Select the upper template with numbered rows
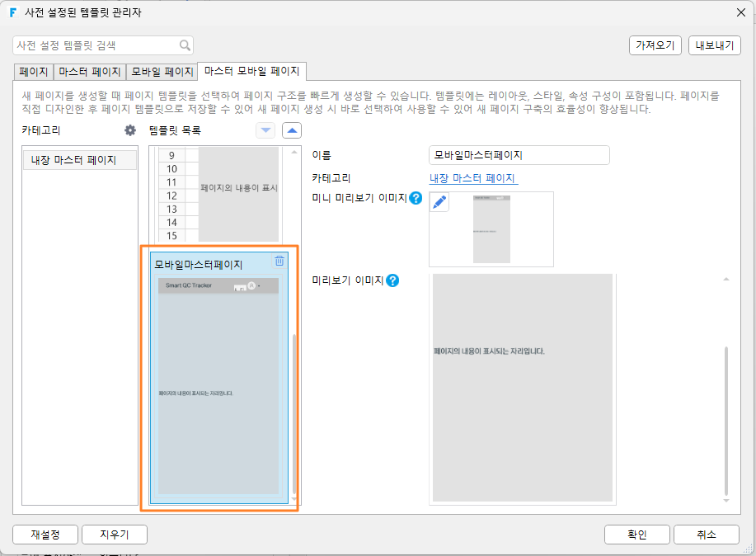The image size is (756, 556). click(219, 195)
